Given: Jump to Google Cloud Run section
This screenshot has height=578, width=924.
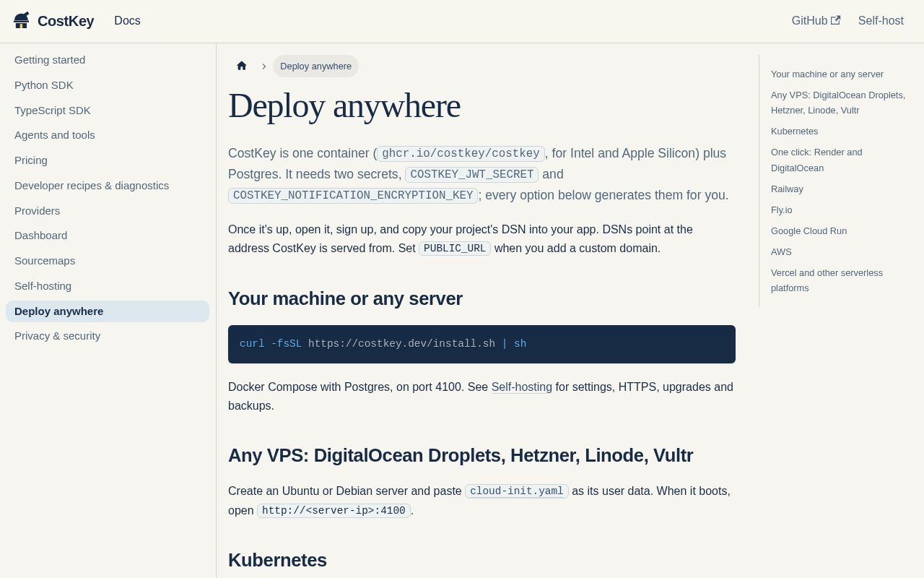Looking at the screenshot, I should [808, 231].
